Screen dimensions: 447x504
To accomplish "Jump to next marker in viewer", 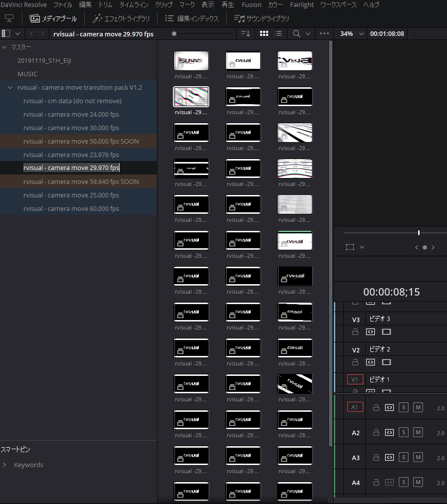I will click(433, 247).
